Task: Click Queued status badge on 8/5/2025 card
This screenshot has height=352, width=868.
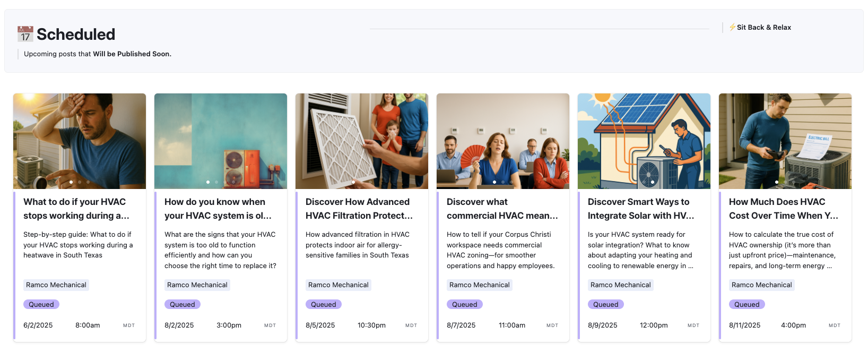Action: (x=324, y=304)
